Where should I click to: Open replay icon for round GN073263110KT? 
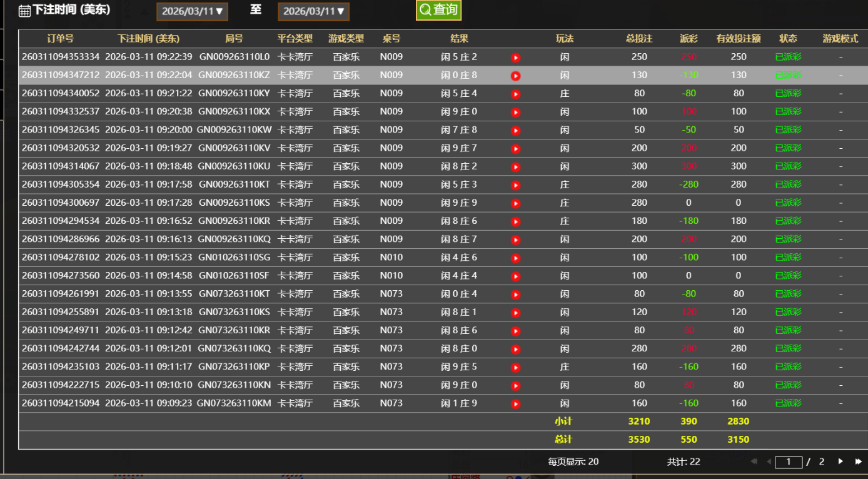pos(515,295)
